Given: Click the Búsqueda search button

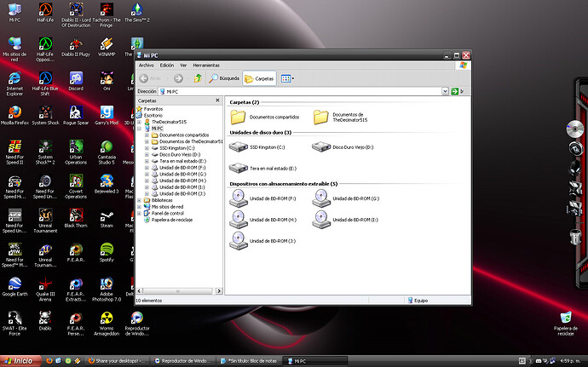Looking at the screenshot, I should (x=224, y=78).
